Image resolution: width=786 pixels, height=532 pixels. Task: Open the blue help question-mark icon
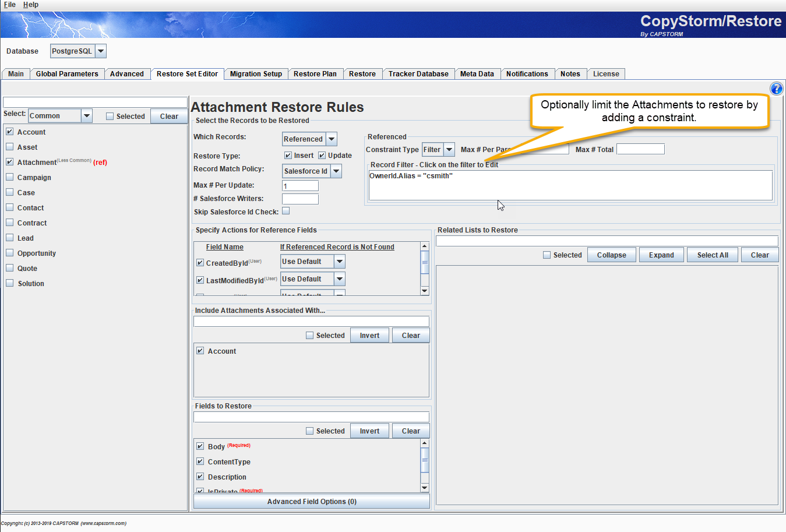776,89
